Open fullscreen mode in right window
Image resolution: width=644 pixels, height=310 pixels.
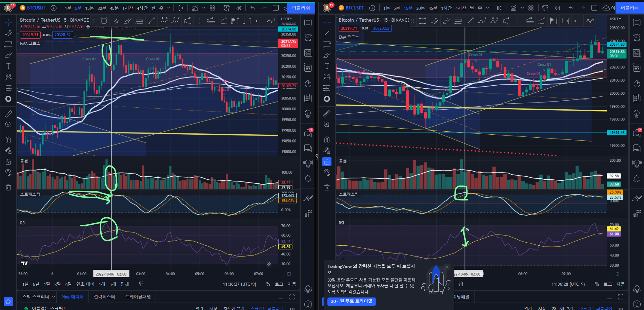coord(594,8)
